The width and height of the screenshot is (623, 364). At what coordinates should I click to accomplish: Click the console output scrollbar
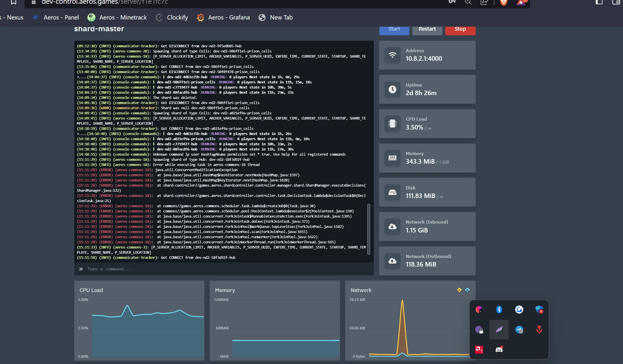(x=368, y=229)
